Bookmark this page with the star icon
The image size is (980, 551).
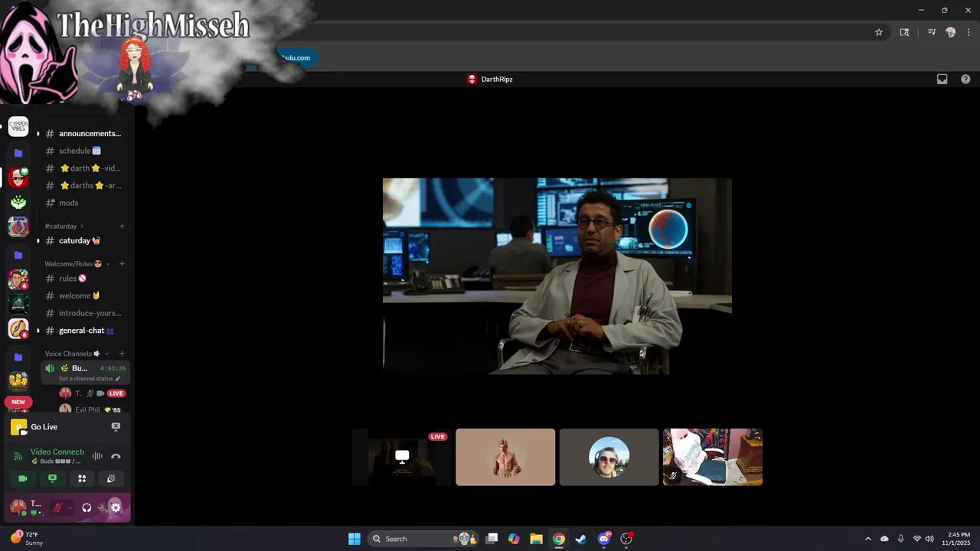pos(879,32)
